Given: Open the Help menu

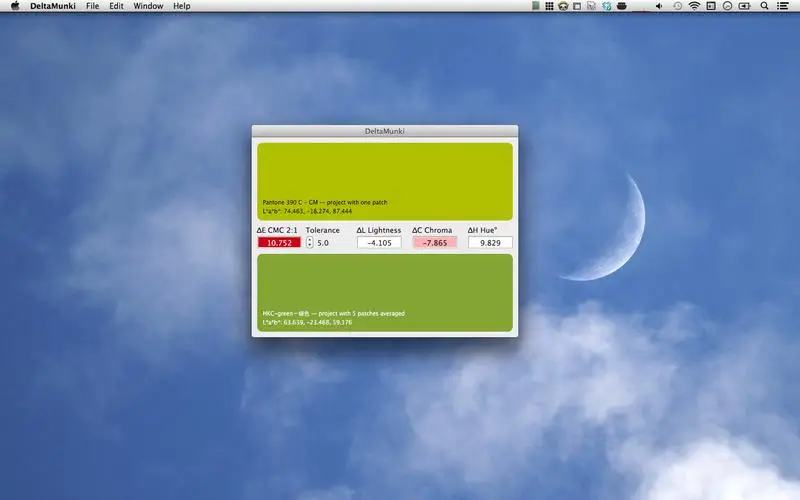Looking at the screenshot, I should pyautogui.click(x=182, y=6).
